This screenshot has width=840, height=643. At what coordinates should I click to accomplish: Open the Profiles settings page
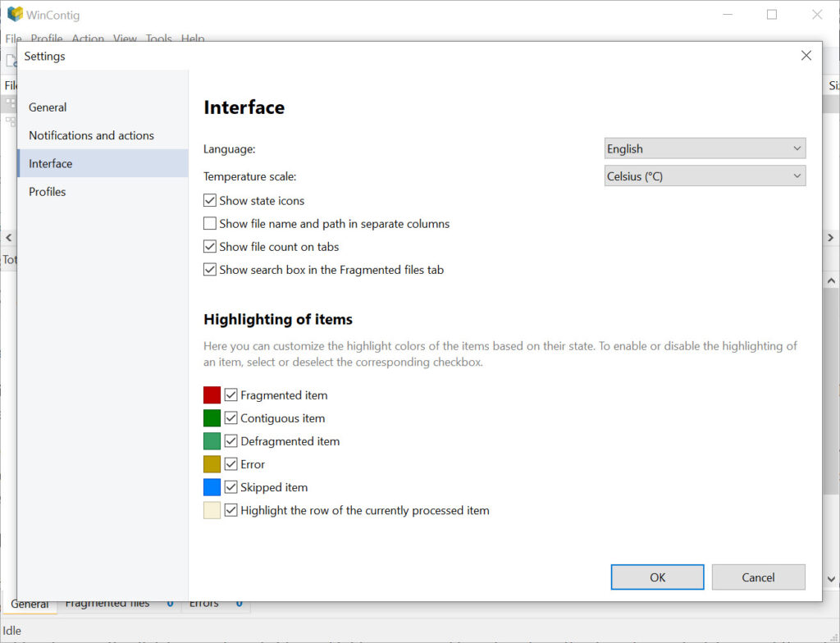(103, 192)
